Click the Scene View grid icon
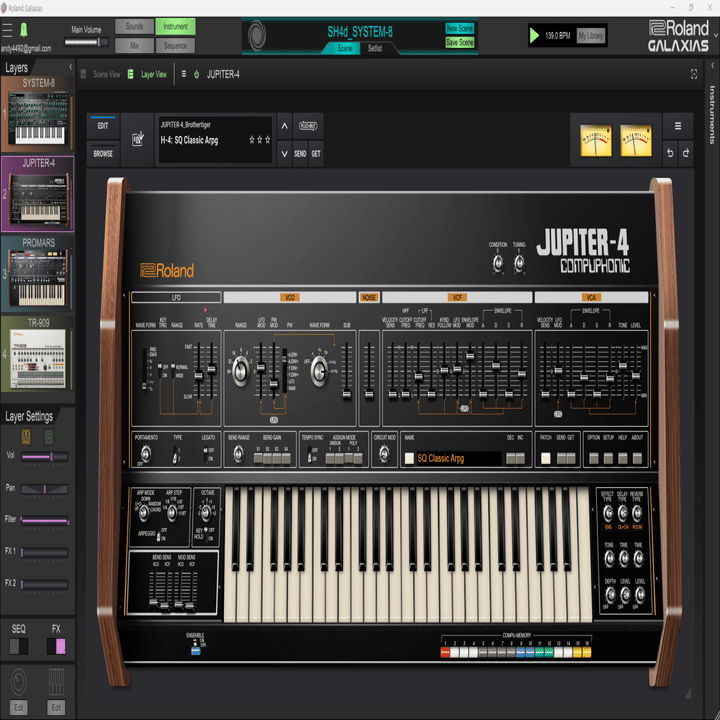 pyautogui.click(x=83, y=74)
